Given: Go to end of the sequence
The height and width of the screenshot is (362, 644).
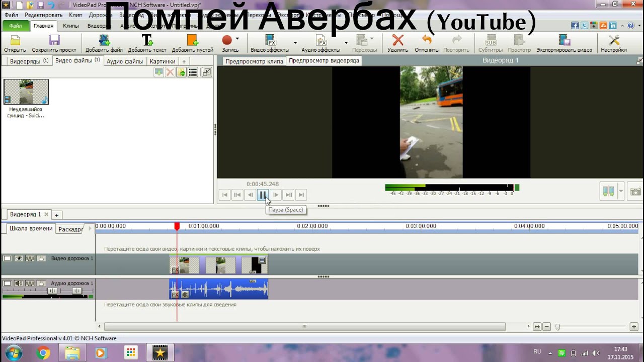Looking at the screenshot, I should tap(301, 195).
